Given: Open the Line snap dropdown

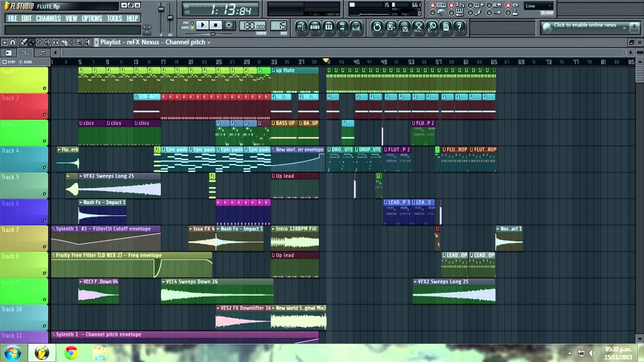Looking at the screenshot, I should (538, 6).
